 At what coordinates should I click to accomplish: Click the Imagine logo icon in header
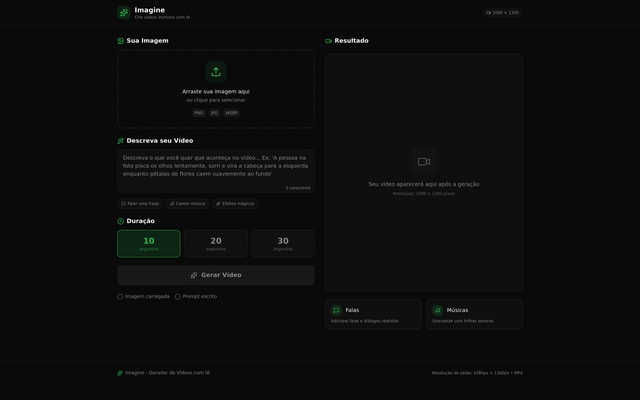124,13
